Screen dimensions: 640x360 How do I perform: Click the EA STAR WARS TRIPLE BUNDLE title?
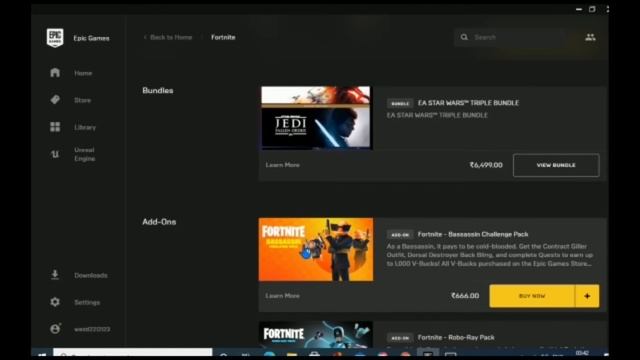point(468,103)
